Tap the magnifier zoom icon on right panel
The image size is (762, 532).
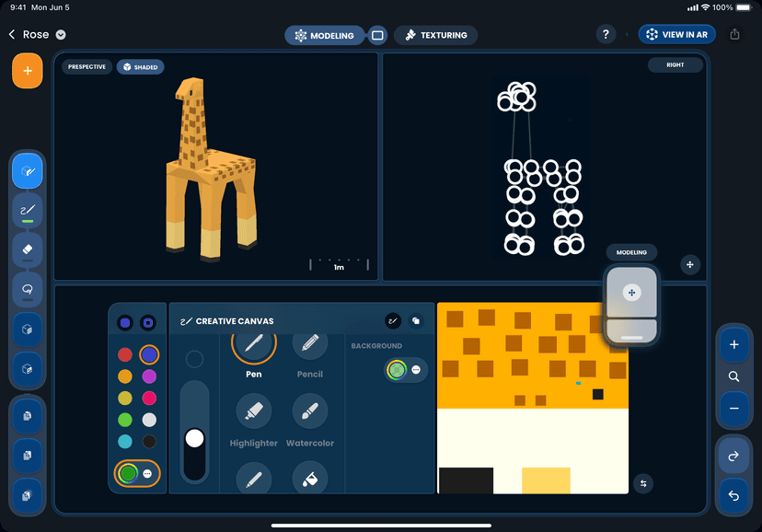click(x=734, y=376)
